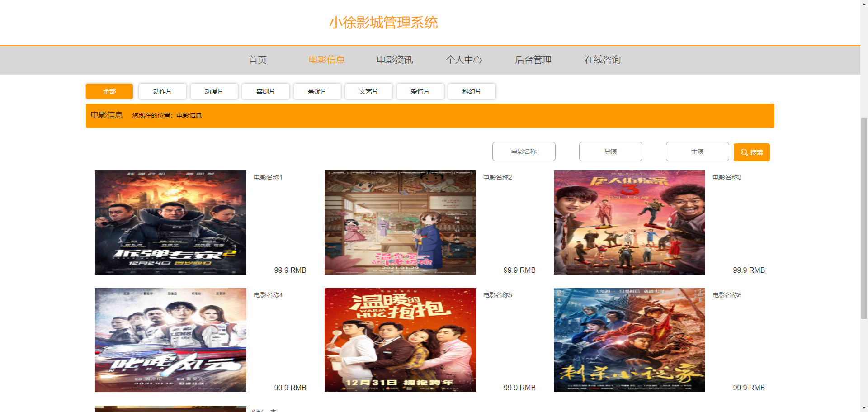
Task: Click 99.9 RMB price of 电影名称5
Action: (x=519, y=388)
